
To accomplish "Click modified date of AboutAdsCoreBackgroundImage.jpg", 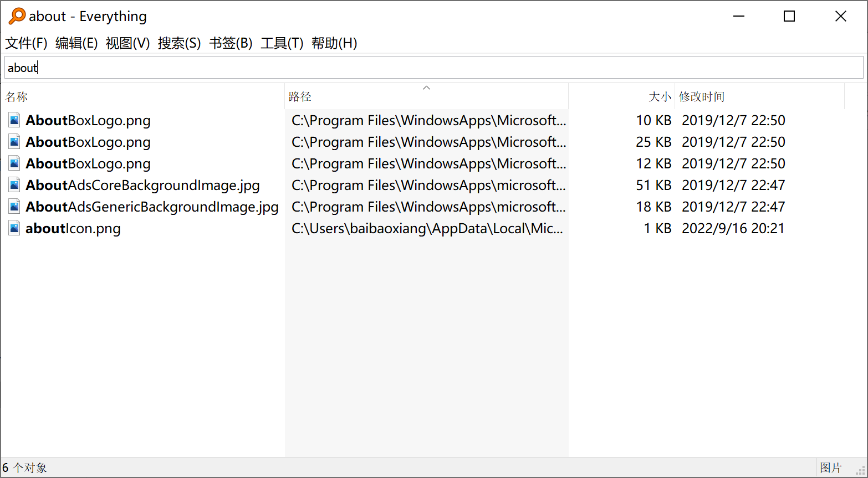I will (x=733, y=185).
